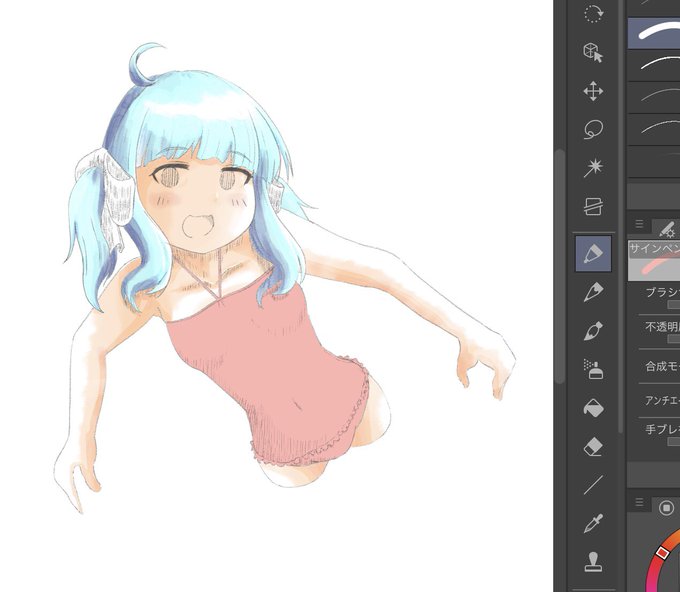Choose the second brush stroke preset
The height and width of the screenshot is (592, 680).
(654, 65)
